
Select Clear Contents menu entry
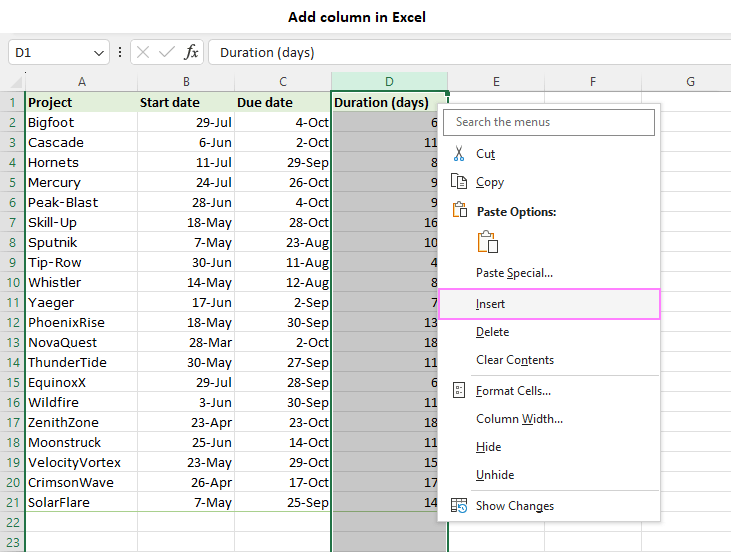coord(514,360)
